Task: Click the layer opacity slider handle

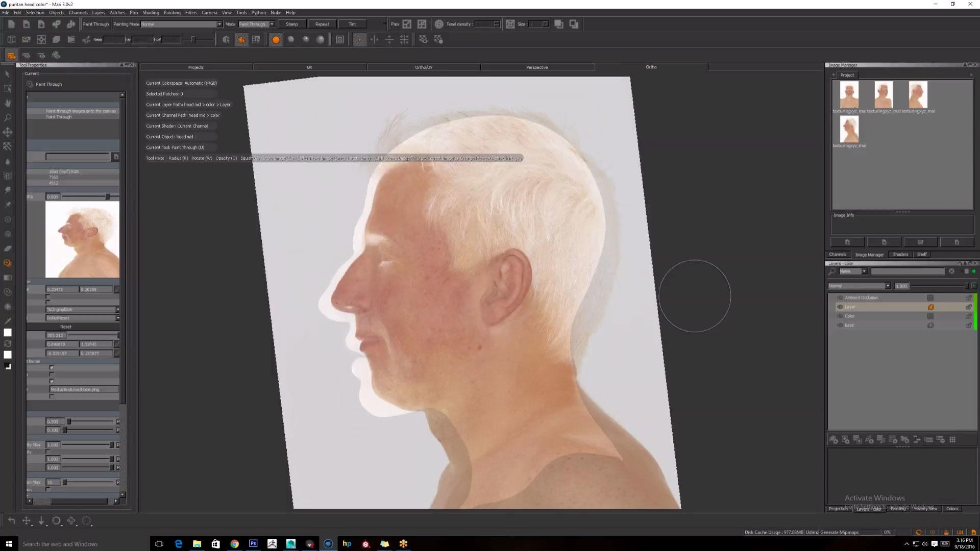Action: 966,286
